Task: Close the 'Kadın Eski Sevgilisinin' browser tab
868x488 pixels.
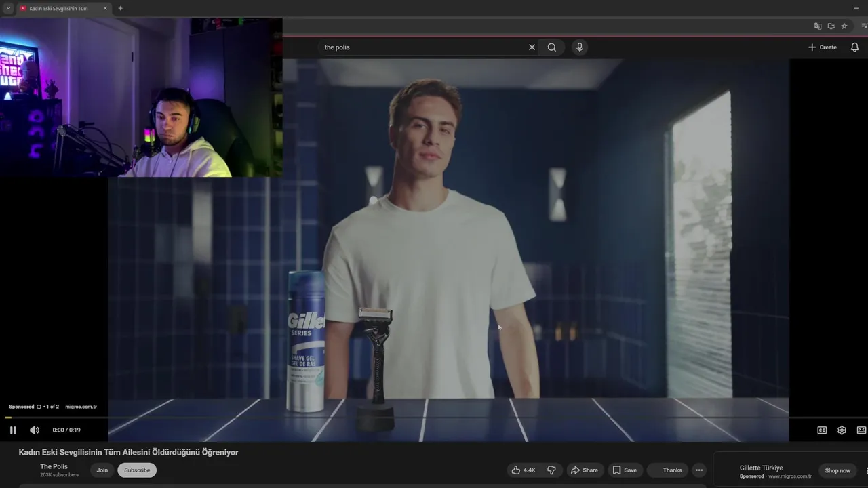Action: pos(105,8)
